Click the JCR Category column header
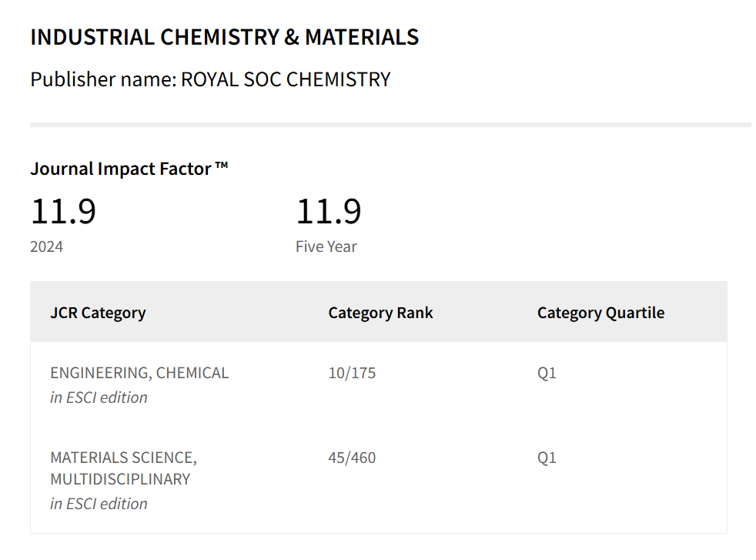 (98, 313)
